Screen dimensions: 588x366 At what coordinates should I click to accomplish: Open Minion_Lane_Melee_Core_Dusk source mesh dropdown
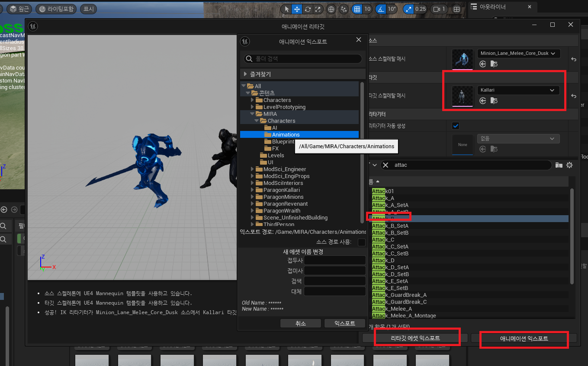pyautogui.click(x=518, y=54)
